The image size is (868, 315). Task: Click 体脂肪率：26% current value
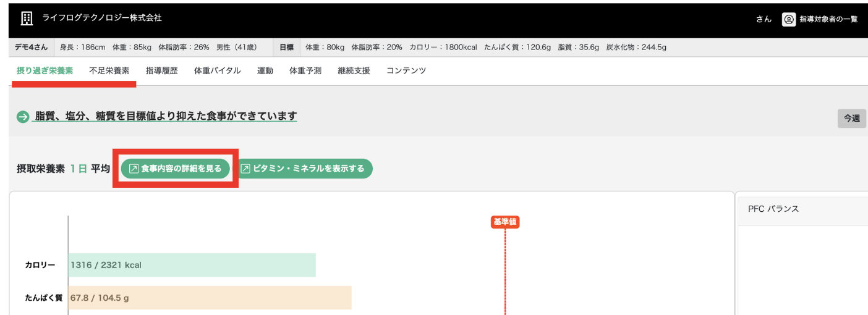[184, 47]
